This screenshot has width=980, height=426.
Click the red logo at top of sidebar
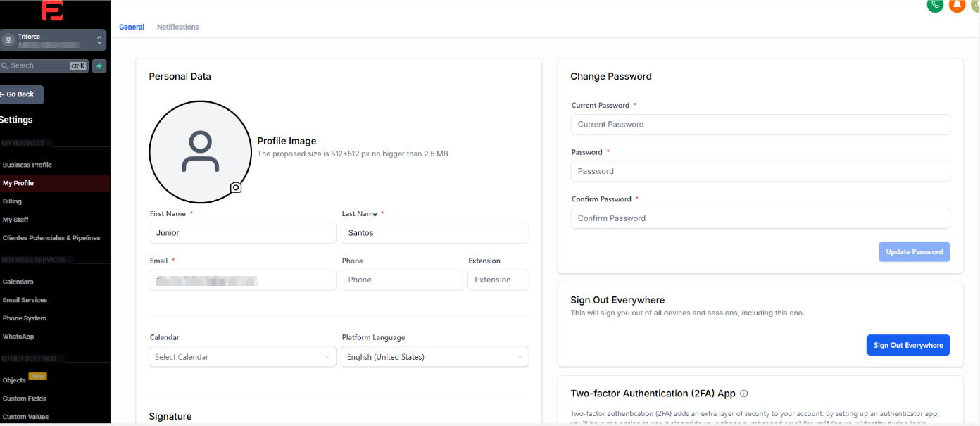52,11
